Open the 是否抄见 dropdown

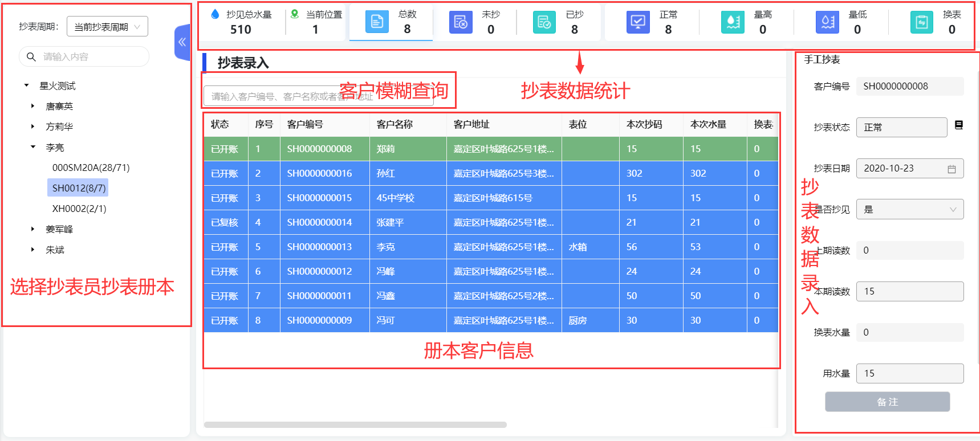pos(910,209)
